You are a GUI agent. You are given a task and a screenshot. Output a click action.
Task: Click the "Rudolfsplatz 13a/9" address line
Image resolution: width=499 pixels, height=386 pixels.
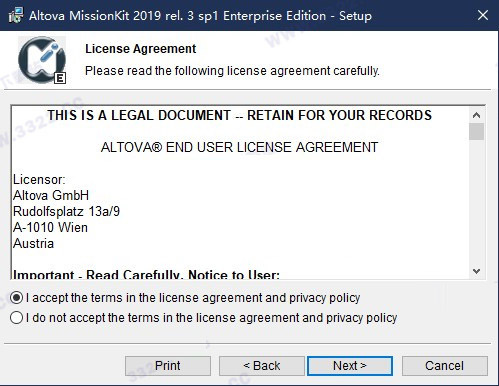click(66, 211)
